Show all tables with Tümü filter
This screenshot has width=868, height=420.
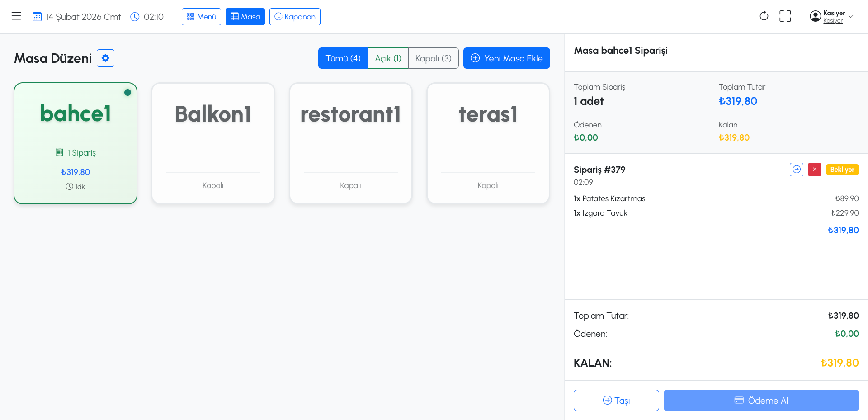343,58
